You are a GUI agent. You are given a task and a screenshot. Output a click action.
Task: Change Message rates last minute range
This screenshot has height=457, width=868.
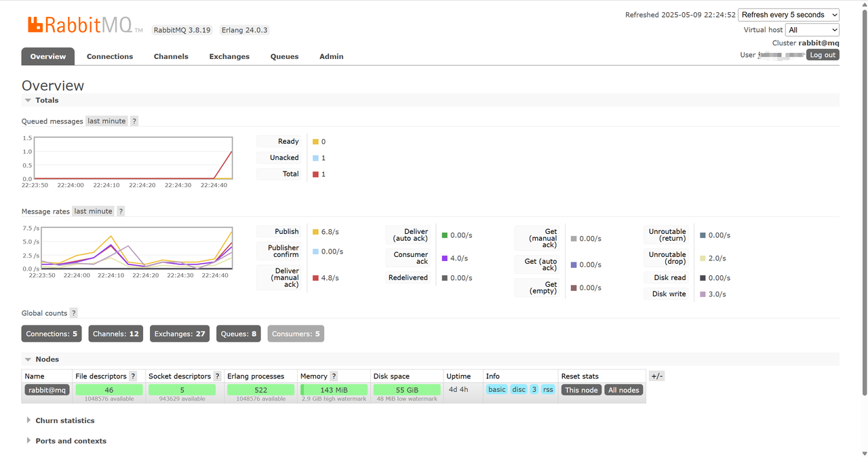coord(94,211)
